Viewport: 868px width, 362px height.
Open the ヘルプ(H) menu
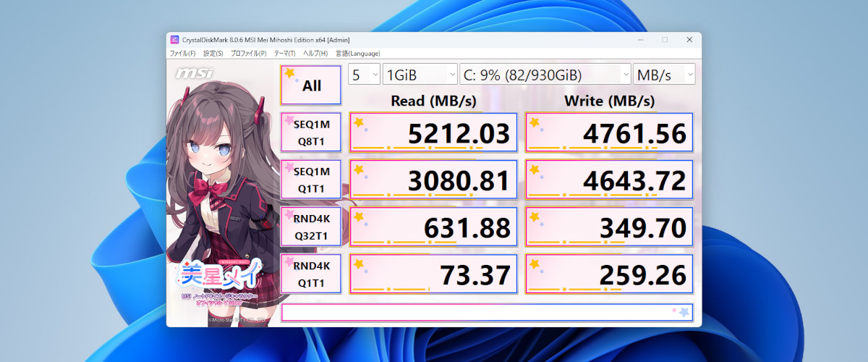315,53
